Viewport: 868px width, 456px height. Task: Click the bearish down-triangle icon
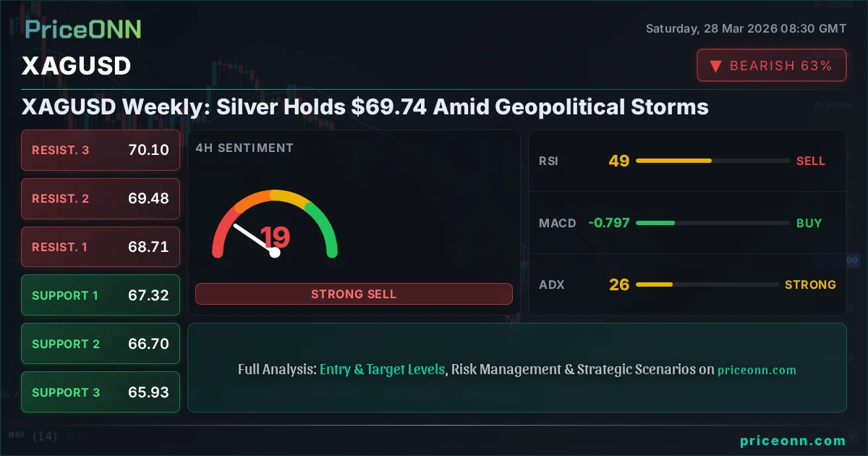point(715,67)
